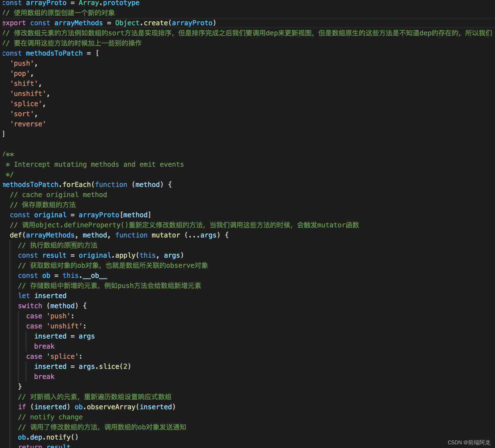
Task: Click the '// cache original method' comment
Action: click(58, 195)
